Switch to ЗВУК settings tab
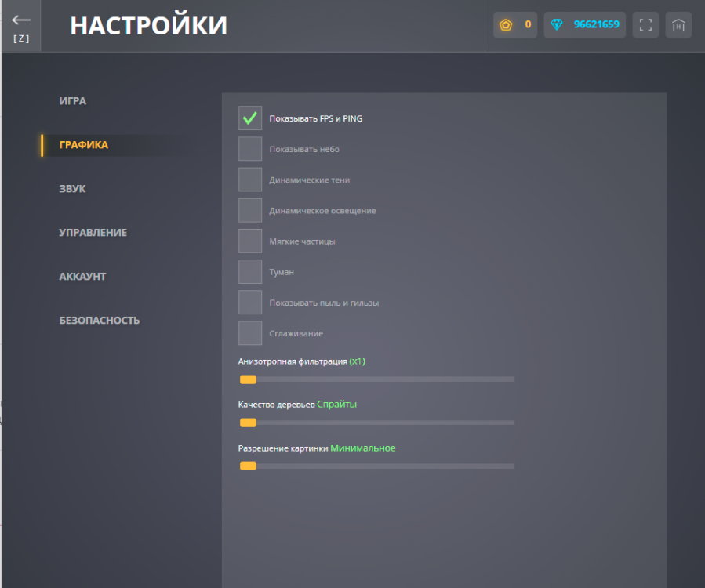The height and width of the screenshot is (588, 705). tap(72, 189)
